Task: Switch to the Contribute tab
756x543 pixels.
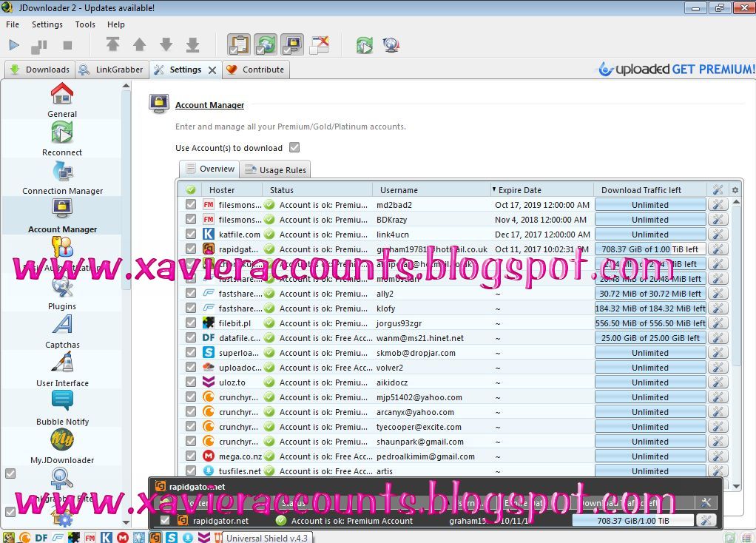Action: tap(255, 70)
